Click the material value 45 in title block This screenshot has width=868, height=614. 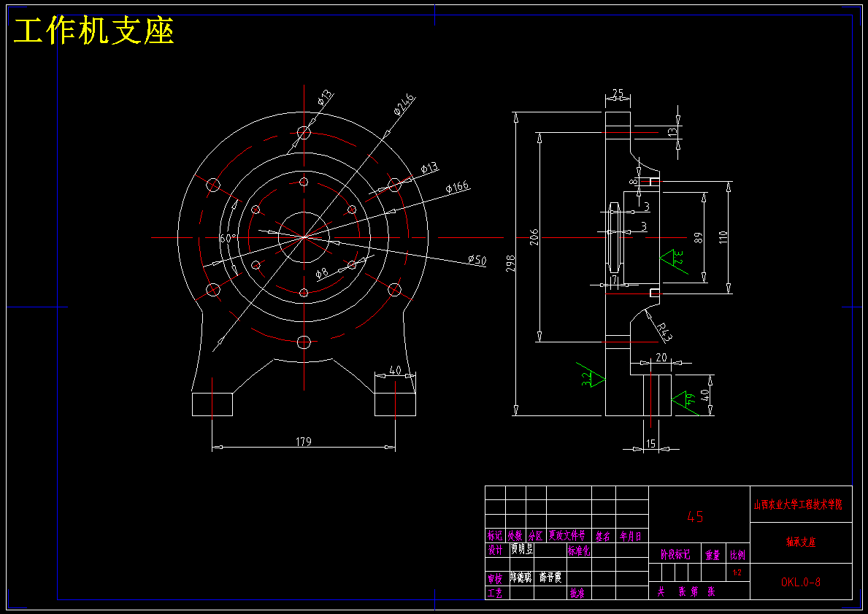pyautogui.click(x=695, y=517)
